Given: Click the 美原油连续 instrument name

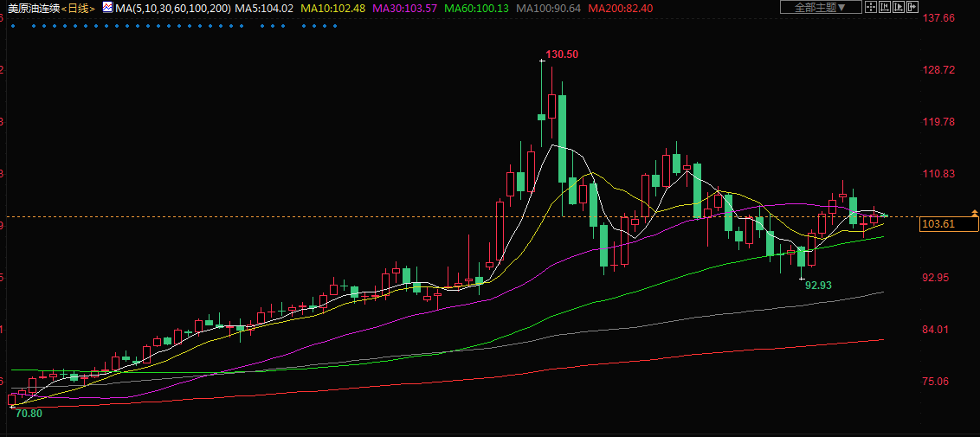Looking at the screenshot, I should [33, 9].
